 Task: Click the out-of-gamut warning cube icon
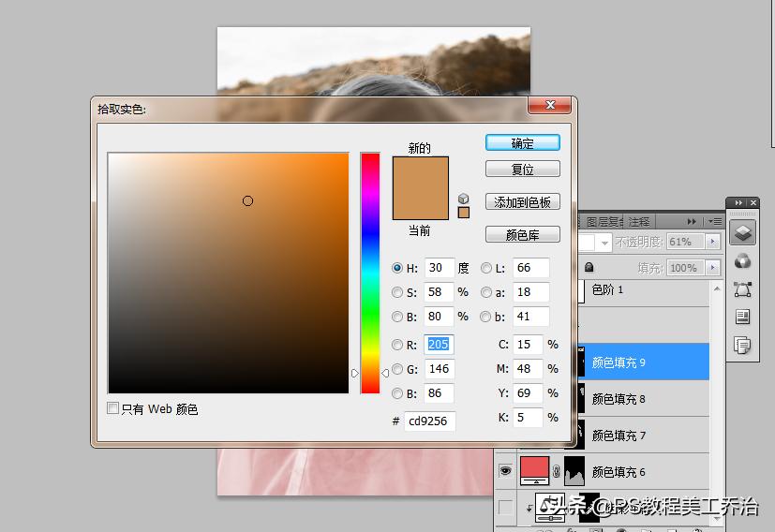tap(463, 199)
